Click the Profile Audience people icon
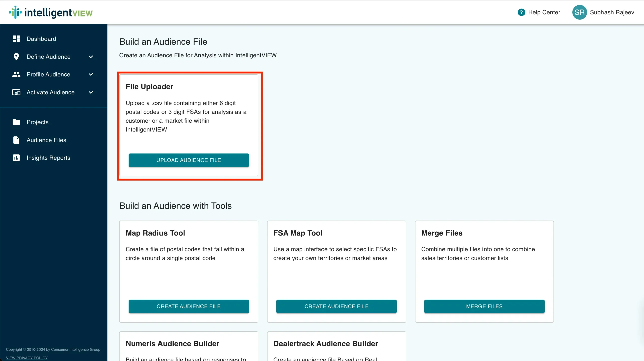This screenshot has height=361, width=644. 16,74
